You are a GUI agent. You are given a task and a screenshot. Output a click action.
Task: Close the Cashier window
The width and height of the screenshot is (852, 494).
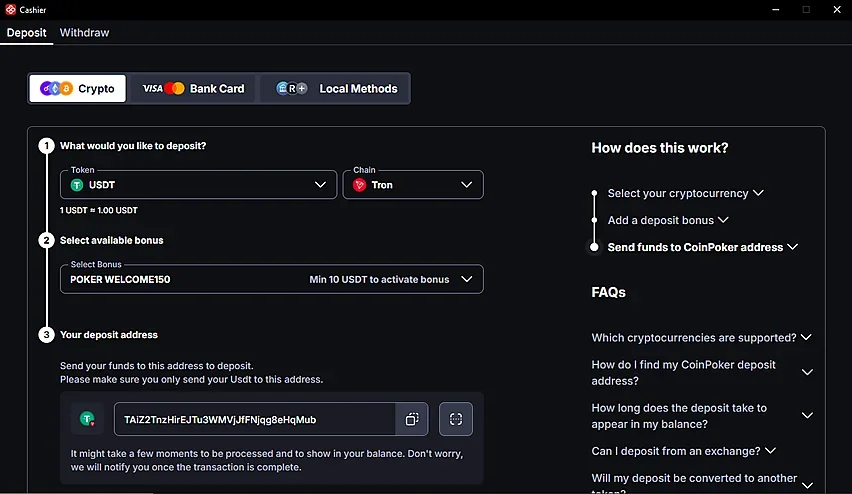coord(837,9)
